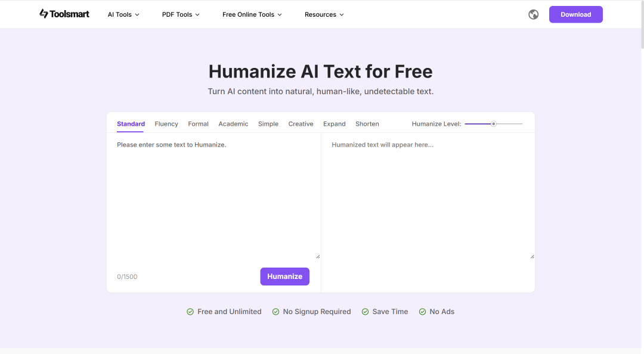Click the 0/1500 character counter
Screen dimensions: 644x354
[127, 277]
